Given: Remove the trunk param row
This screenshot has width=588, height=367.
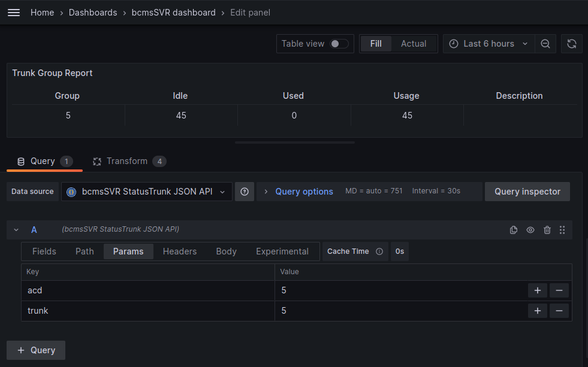Looking at the screenshot, I should pos(559,311).
